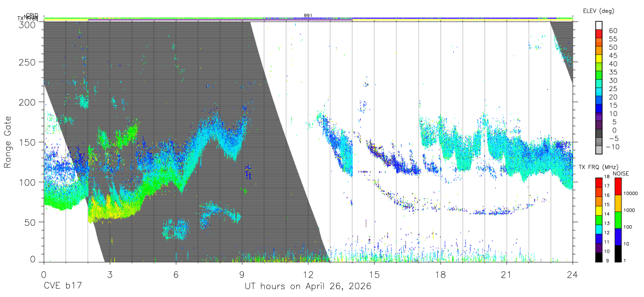Click range gate tick label '100' on y-axis

tap(27, 182)
